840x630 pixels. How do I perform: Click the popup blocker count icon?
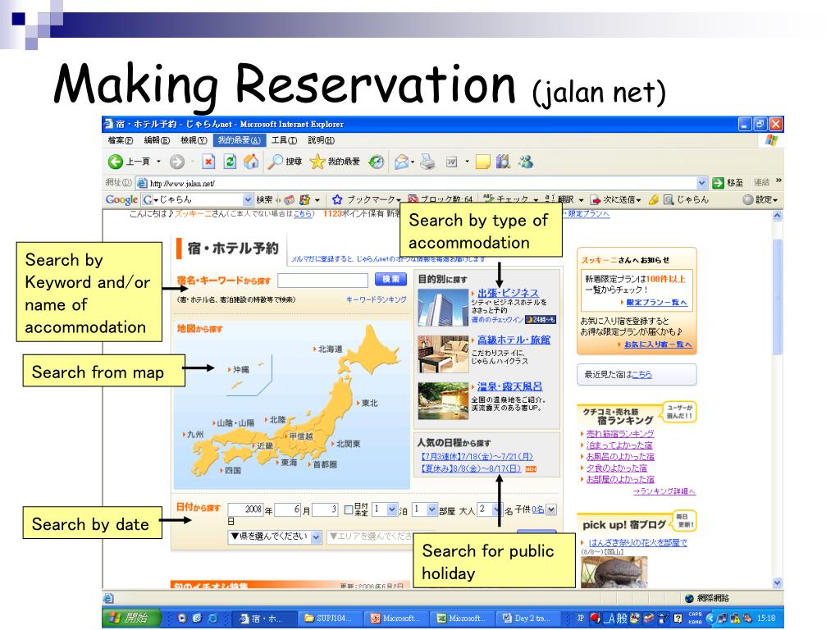413,200
